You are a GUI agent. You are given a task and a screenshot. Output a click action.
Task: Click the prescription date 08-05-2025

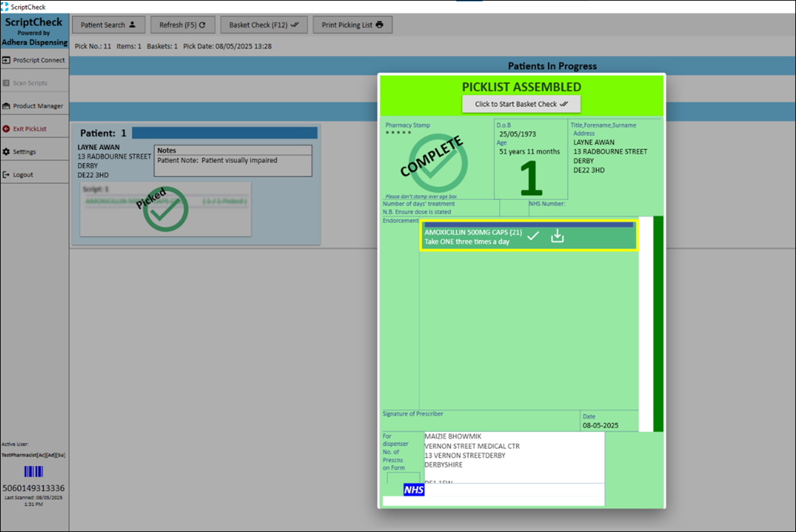coord(600,425)
